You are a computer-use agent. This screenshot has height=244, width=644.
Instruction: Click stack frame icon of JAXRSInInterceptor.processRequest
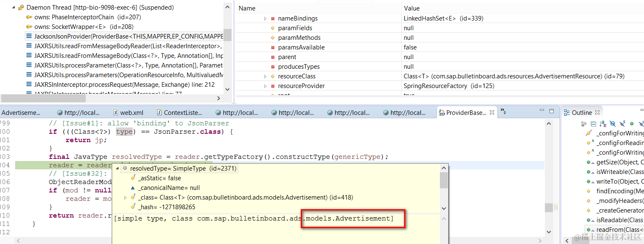click(29, 85)
